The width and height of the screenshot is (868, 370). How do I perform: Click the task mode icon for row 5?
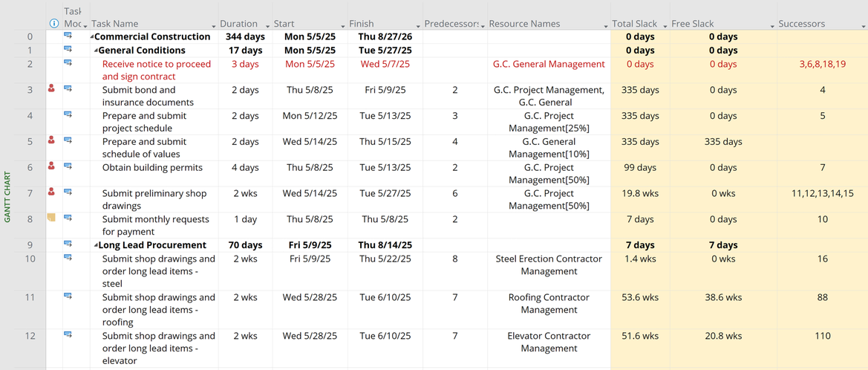(x=68, y=140)
